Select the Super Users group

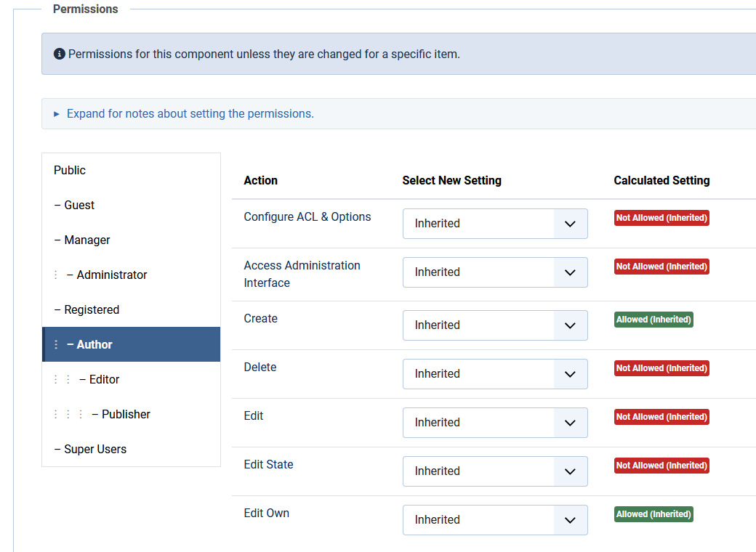pos(94,449)
